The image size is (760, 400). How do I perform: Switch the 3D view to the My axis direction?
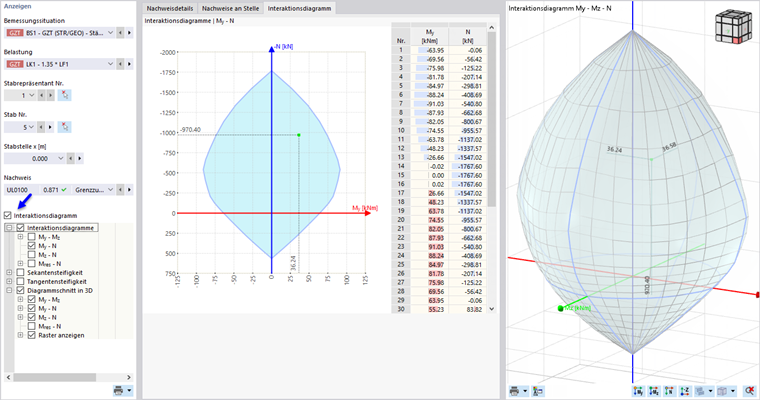click(638, 391)
